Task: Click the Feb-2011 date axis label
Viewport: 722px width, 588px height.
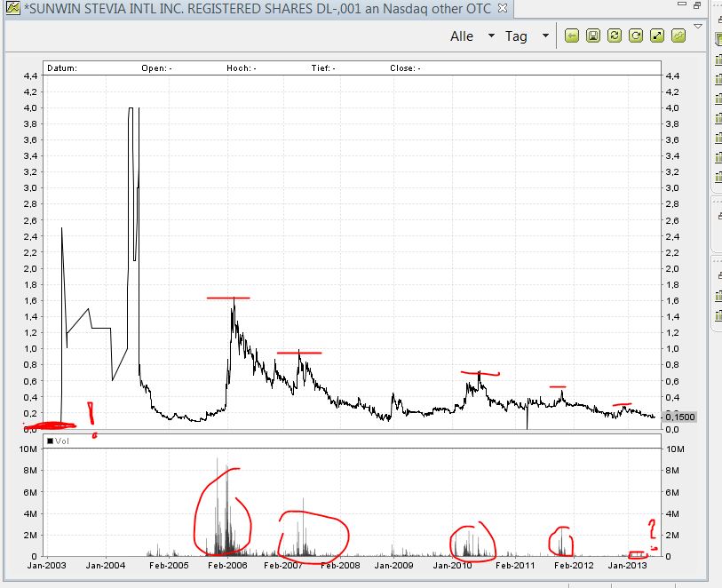Action: (515, 566)
